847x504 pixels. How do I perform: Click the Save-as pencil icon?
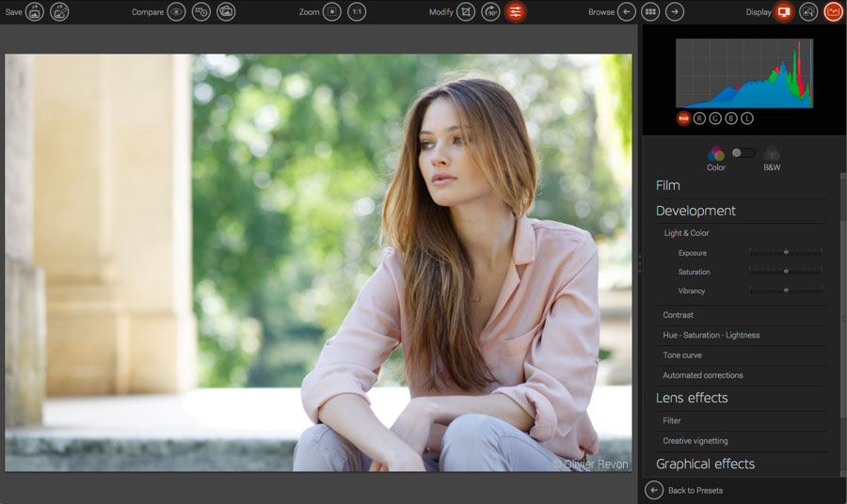59,12
